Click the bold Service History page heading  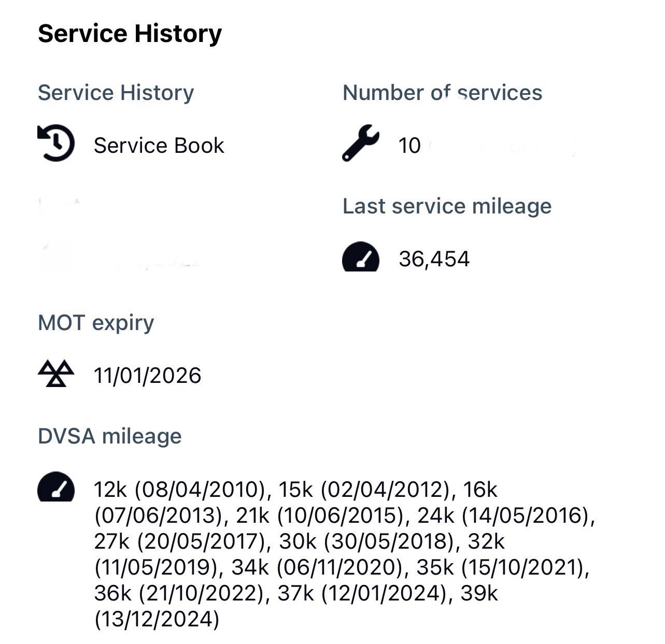click(x=130, y=33)
